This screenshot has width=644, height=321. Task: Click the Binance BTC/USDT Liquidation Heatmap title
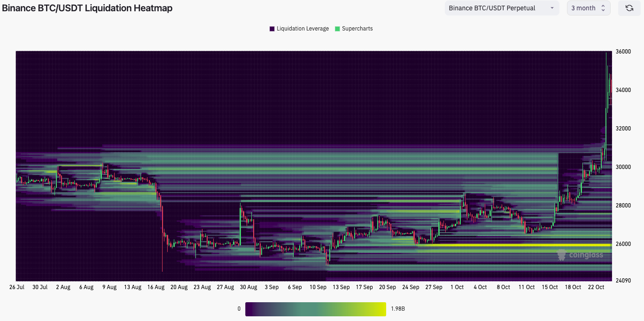(x=87, y=8)
